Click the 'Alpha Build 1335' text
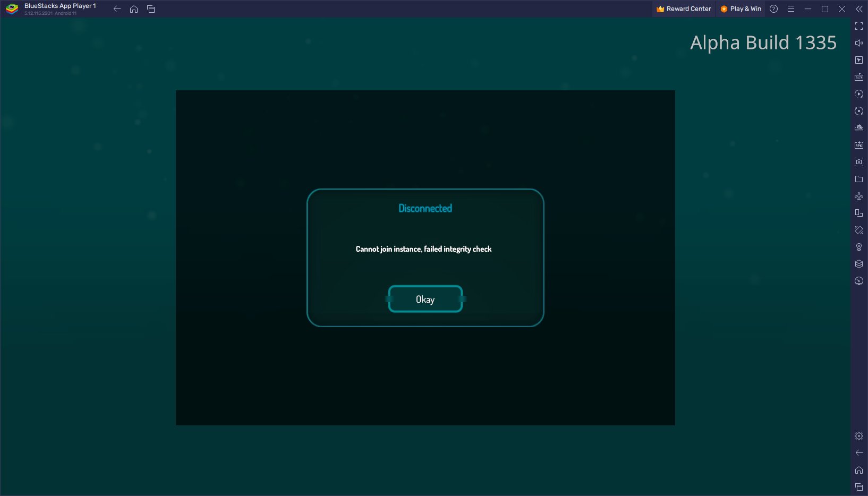This screenshot has height=496, width=868. point(763,42)
